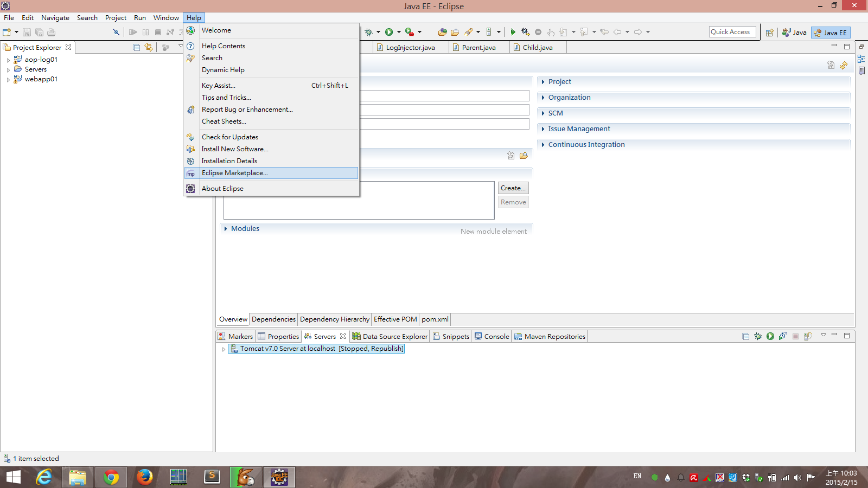Open dropdown next to External Tools icon
868x488 pixels.
pyautogui.click(x=419, y=32)
